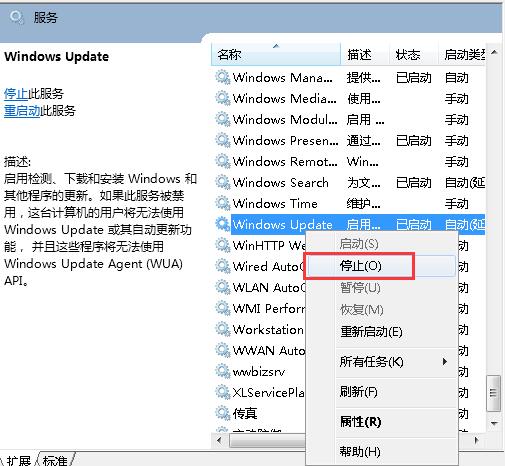Sort by the 名称 column header
505x466 pixels.
click(x=276, y=54)
